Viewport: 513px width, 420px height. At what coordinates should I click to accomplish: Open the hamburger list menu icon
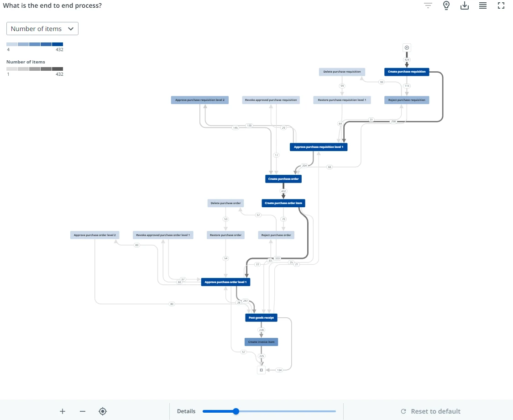[483, 5]
